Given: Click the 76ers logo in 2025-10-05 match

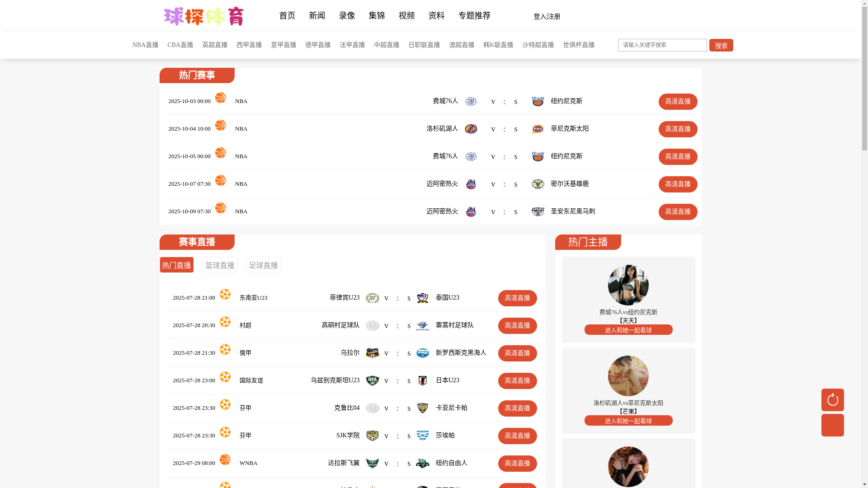Looking at the screenshot, I should tap(471, 156).
